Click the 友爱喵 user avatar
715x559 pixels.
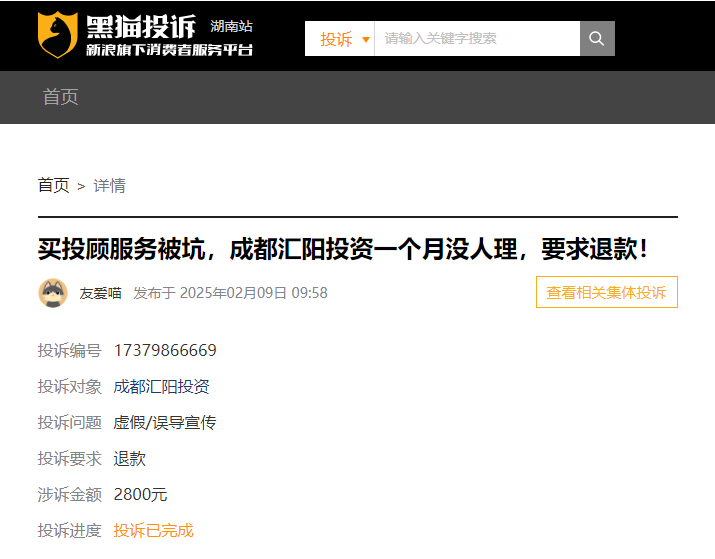tap(53, 293)
